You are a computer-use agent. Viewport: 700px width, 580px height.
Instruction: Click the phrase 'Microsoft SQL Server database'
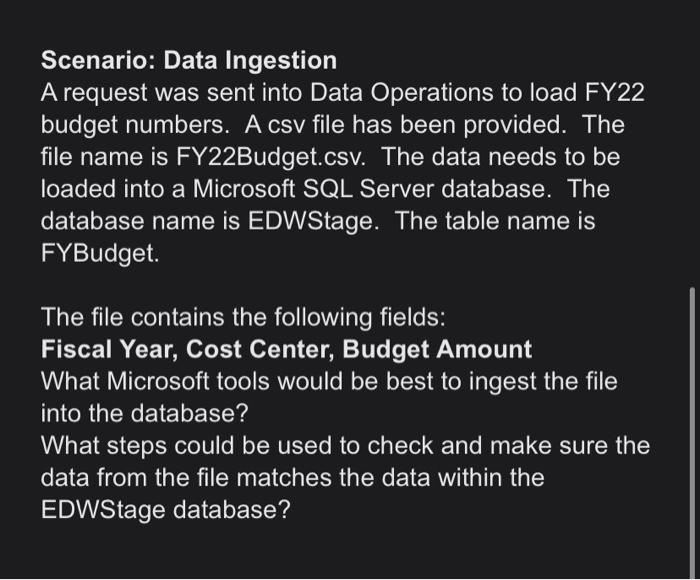369,189
